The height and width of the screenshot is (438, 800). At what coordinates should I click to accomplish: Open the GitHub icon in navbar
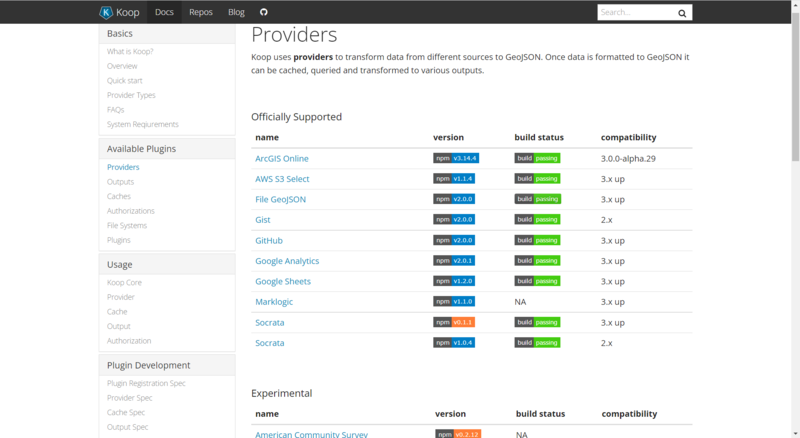(x=264, y=12)
